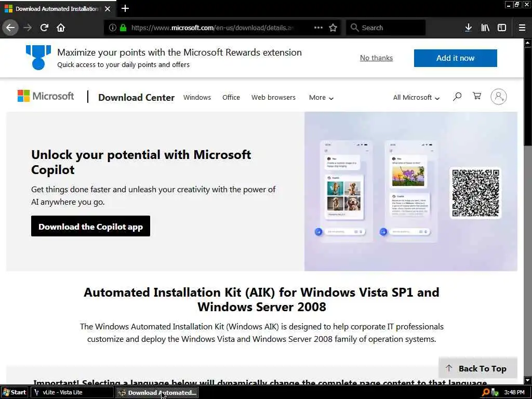The height and width of the screenshot is (399, 532).
Task: Click the Automated Installation Kit heading
Action: (x=262, y=299)
